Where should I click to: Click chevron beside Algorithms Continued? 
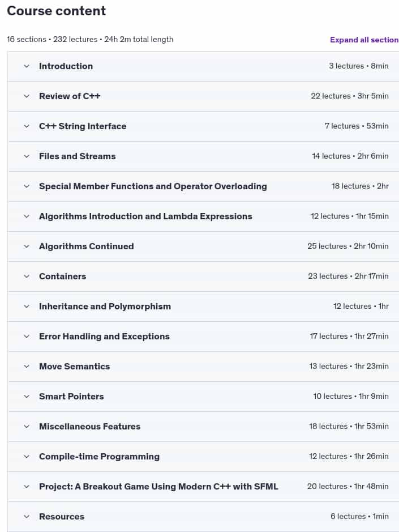[27, 246]
